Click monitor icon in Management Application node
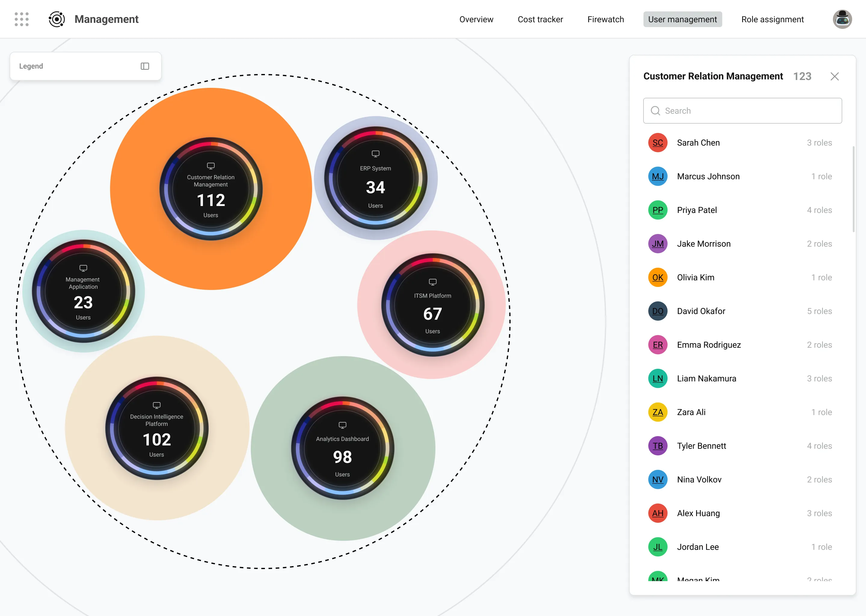The height and width of the screenshot is (616, 866). (x=83, y=268)
